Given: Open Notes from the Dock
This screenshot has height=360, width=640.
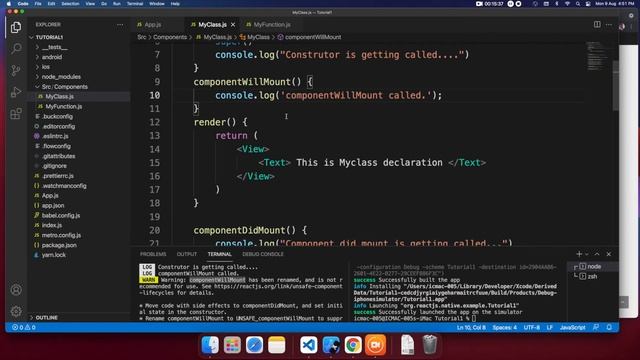Looking at the screenshot, I should [276, 345].
